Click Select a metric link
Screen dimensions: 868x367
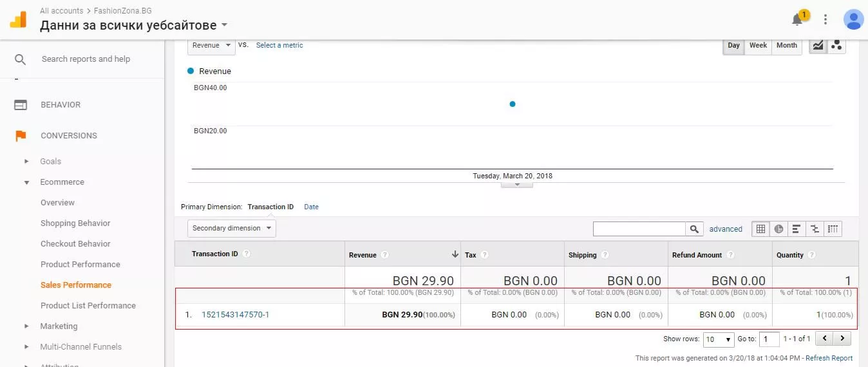tap(279, 45)
